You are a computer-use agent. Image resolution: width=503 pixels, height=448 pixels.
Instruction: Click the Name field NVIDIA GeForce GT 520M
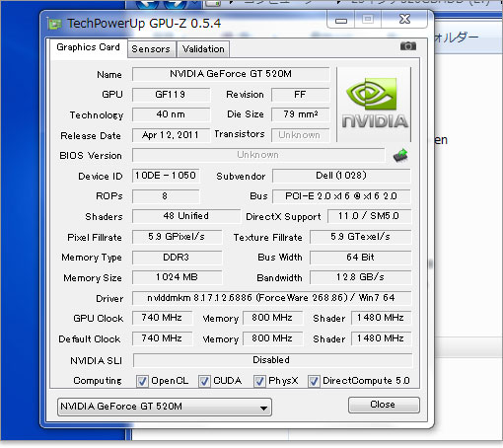[x=231, y=74]
